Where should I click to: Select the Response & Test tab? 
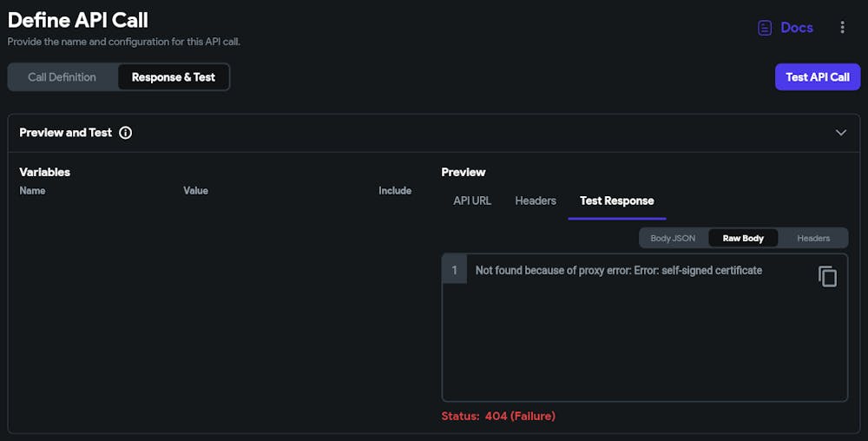174,77
